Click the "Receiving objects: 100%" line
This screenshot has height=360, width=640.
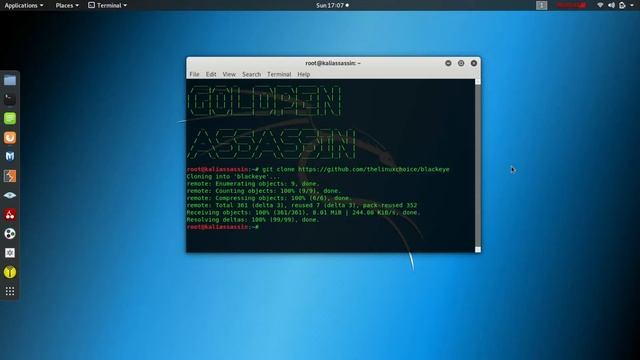click(303, 212)
